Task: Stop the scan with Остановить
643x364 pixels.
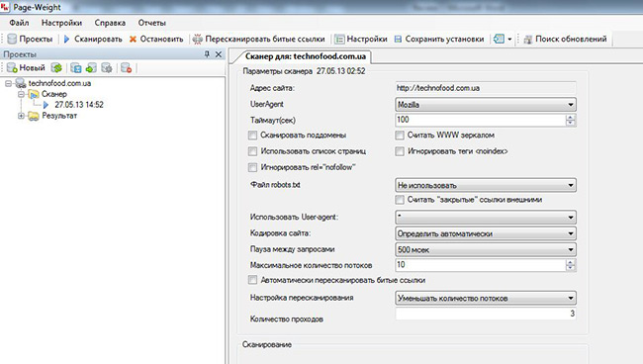Action: [156, 39]
